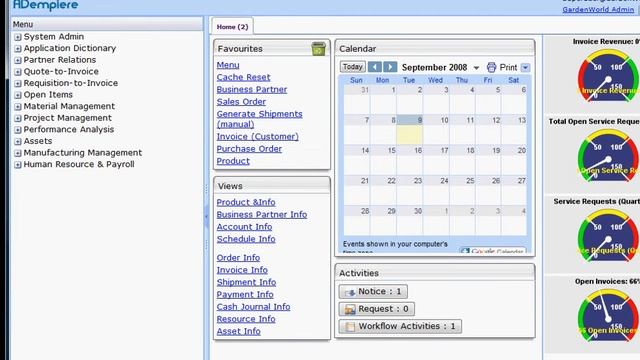Expand the Quote-to-Invoice node
The width and height of the screenshot is (640, 360).
[x=18, y=72]
